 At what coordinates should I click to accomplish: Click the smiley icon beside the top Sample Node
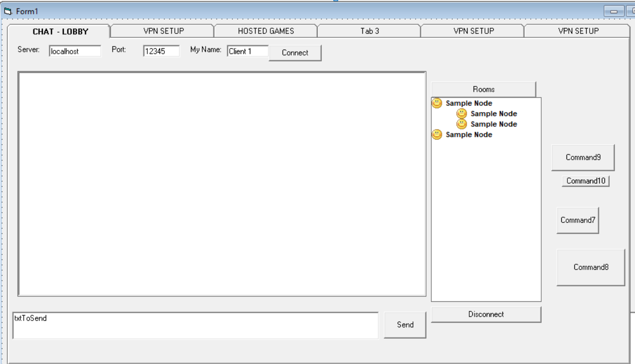(437, 103)
